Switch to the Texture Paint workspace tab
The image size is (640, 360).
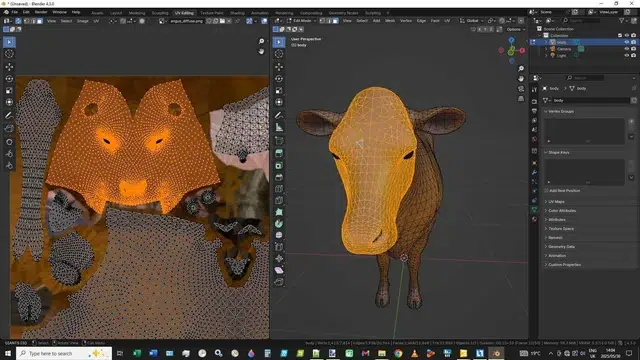211,13
